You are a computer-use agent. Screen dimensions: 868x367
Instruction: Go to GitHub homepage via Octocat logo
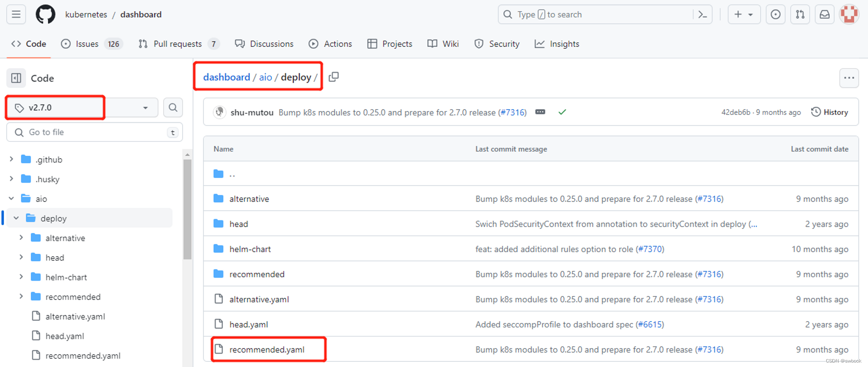click(x=45, y=14)
